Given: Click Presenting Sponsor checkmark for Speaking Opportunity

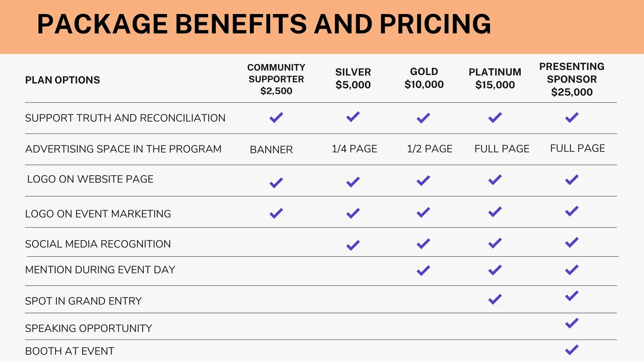Looking at the screenshot, I should 572,323.
